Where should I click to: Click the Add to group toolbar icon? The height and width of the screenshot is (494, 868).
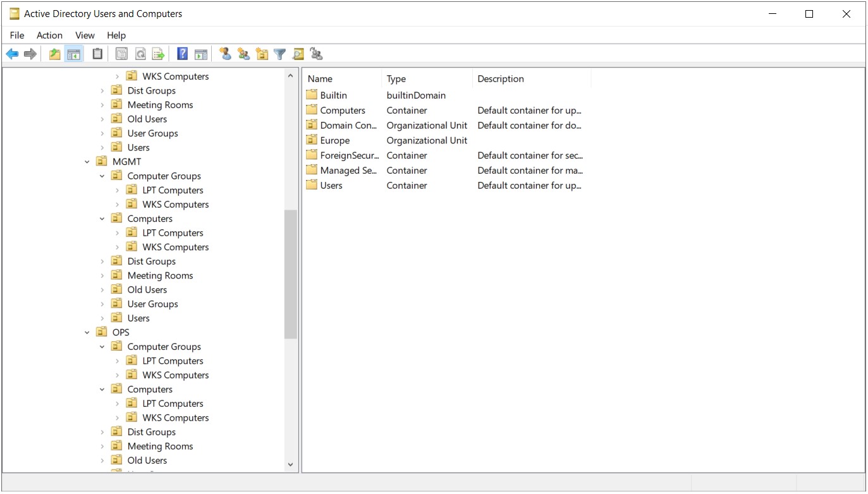pos(317,54)
